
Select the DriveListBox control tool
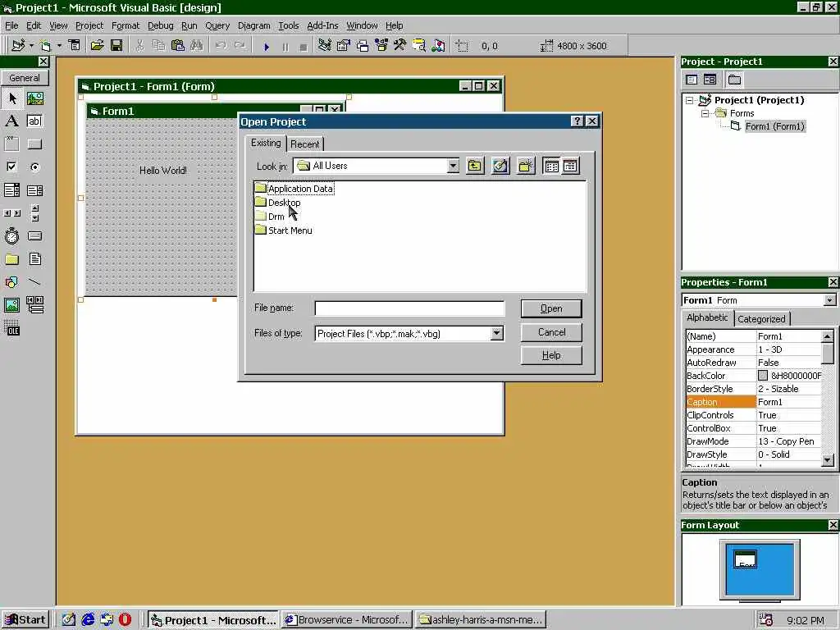34,236
